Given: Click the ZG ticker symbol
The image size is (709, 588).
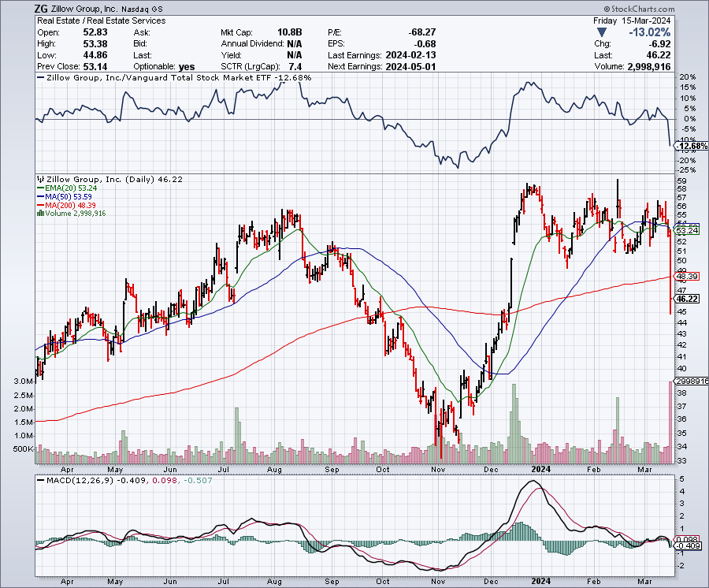Looking at the screenshot, I should point(41,9).
